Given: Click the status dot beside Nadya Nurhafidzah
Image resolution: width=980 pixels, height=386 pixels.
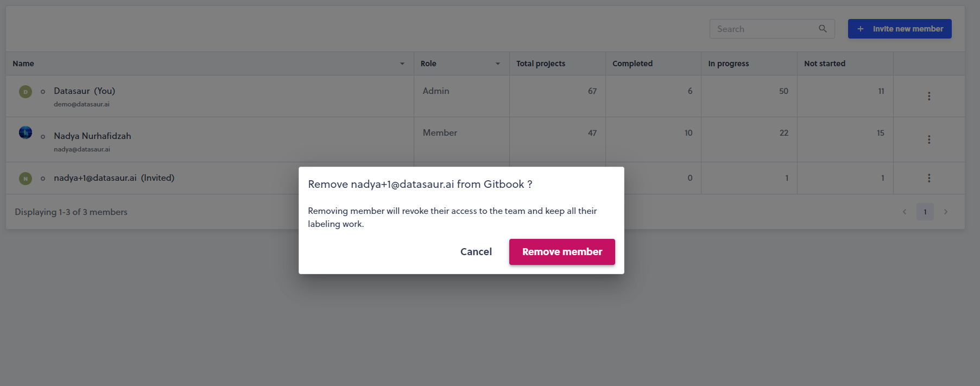Looking at the screenshot, I should (43, 137).
